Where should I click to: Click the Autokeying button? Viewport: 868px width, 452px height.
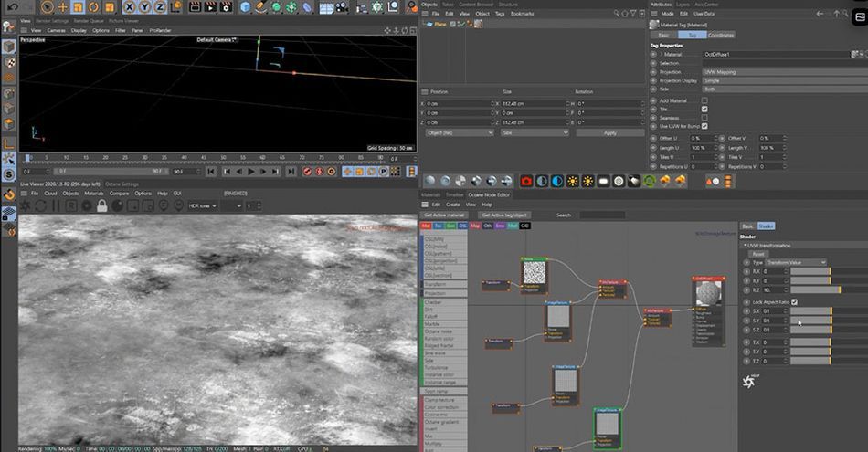(319, 172)
